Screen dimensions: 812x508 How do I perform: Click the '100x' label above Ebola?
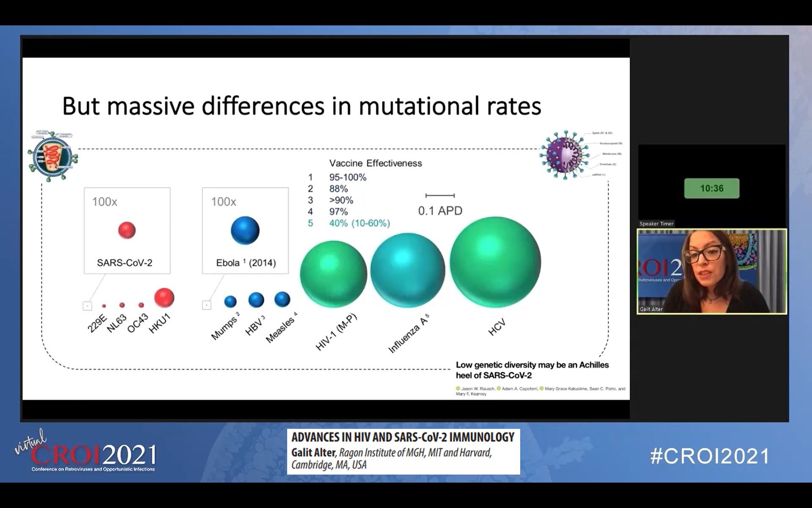tap(224, 202)
